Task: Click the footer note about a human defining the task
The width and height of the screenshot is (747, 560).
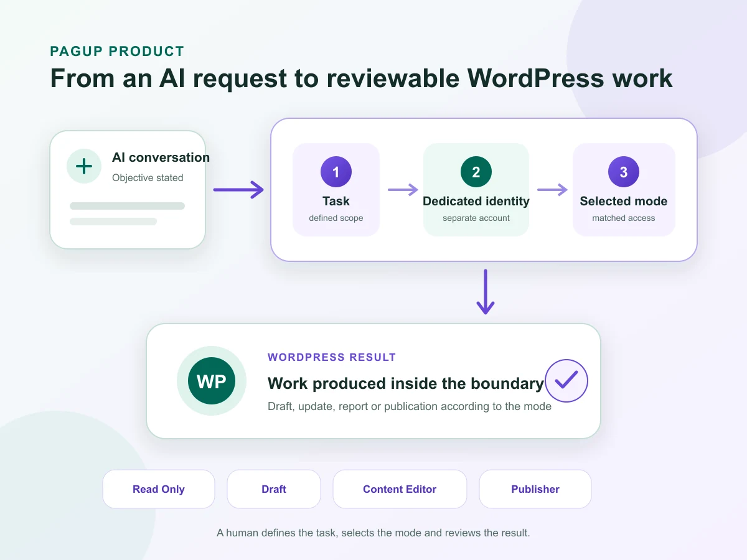Action: click(x=374, y=533)
